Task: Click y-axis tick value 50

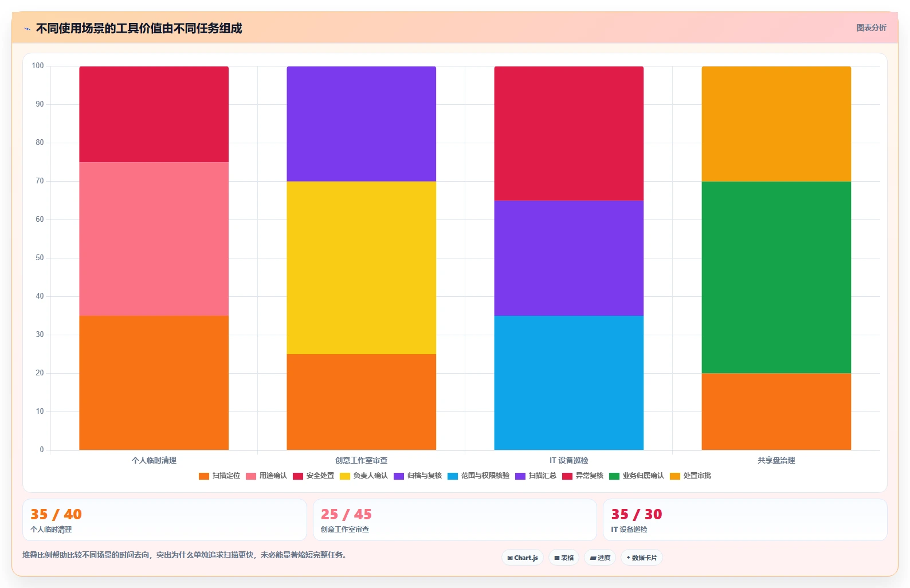Action: [40, 258]
